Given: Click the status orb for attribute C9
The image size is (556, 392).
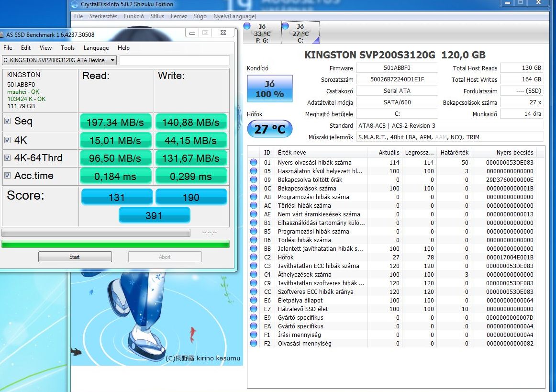Looking at the screenshot, I should pyautogui.click(x=254, y=283).
